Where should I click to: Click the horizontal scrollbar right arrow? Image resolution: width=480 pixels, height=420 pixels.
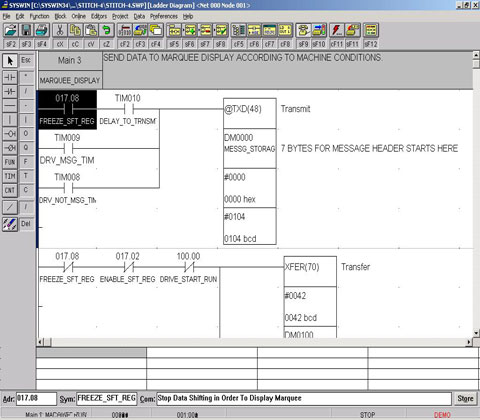469,342
